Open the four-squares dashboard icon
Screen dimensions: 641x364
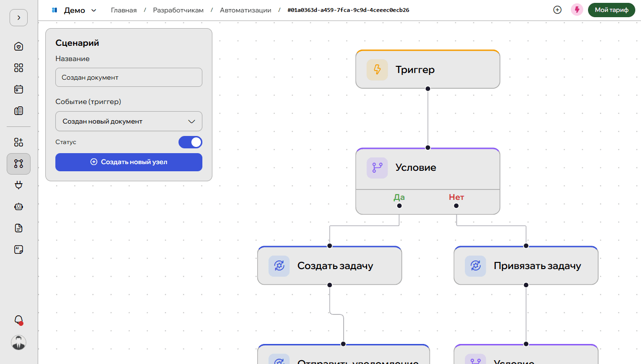pyautogui.click(x=19, y=68)
